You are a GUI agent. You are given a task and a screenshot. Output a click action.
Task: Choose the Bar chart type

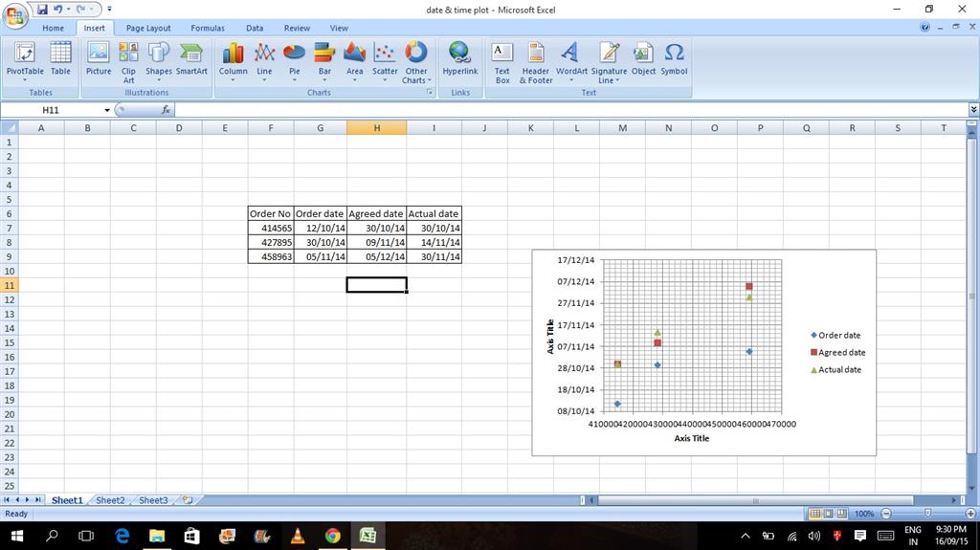[324, 62]
